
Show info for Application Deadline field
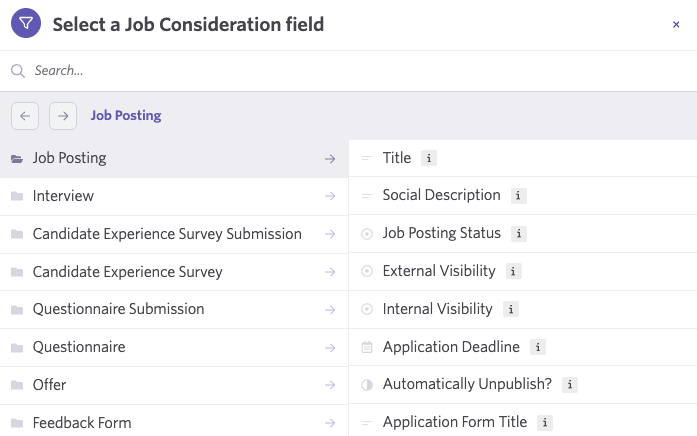tap(538, 348)
